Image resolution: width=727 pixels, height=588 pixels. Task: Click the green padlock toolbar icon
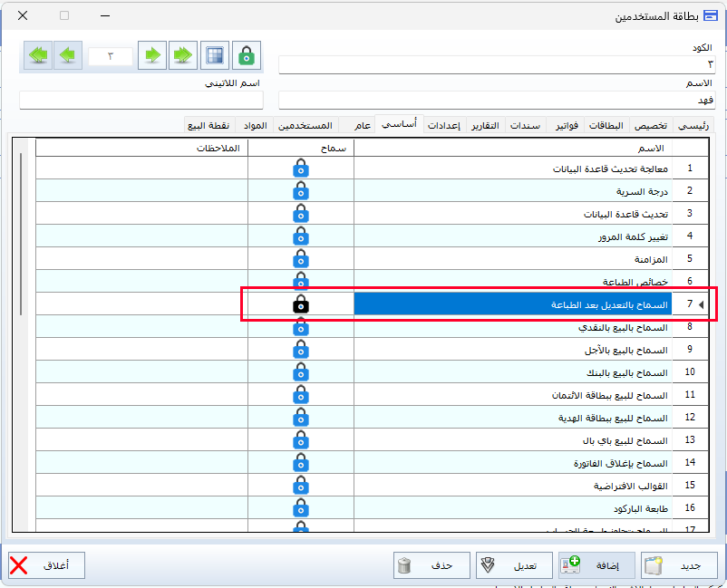point(246,55)
